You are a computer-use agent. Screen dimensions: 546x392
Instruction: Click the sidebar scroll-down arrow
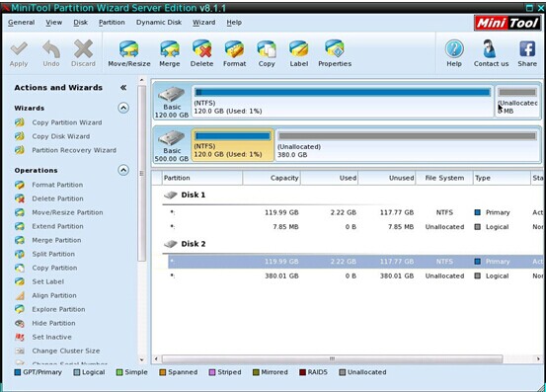[142, 359]
